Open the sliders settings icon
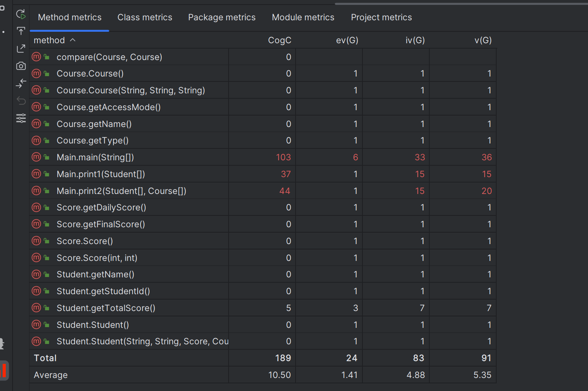Image resolution: width=588 pixels, height=391 pixels. point(21,118)
